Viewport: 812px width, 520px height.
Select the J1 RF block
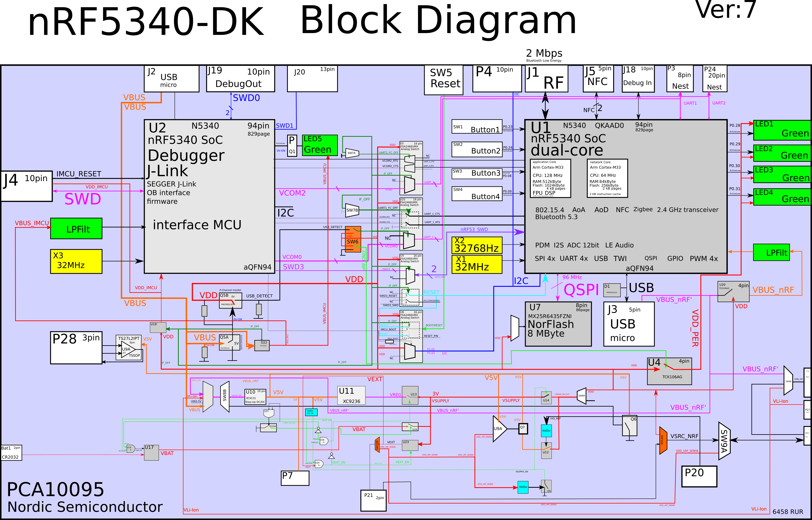(546, 78)
